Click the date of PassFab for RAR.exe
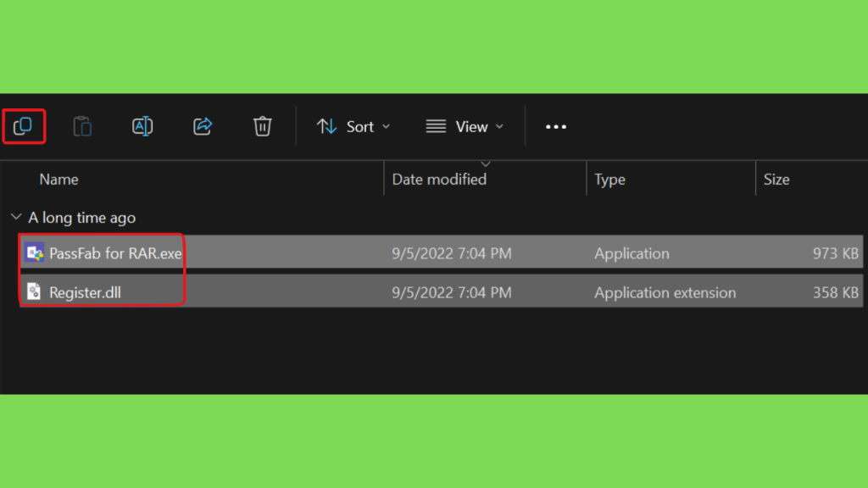This screenshot has width=868, height=488. pos(452,253)
